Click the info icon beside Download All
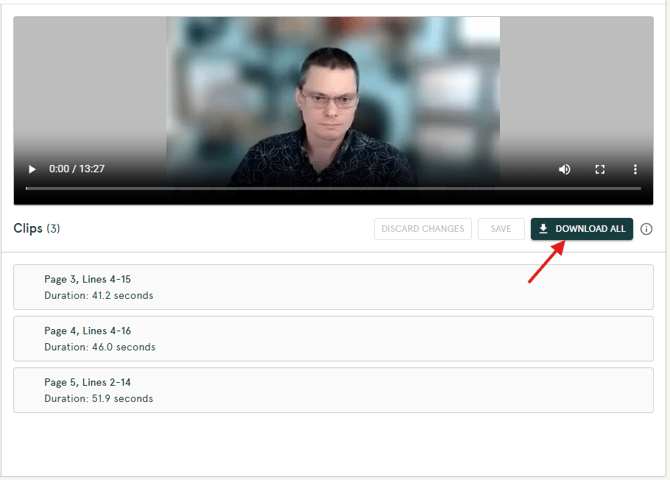The height and width of the screenshot is (480, 670). coord(646,229)
